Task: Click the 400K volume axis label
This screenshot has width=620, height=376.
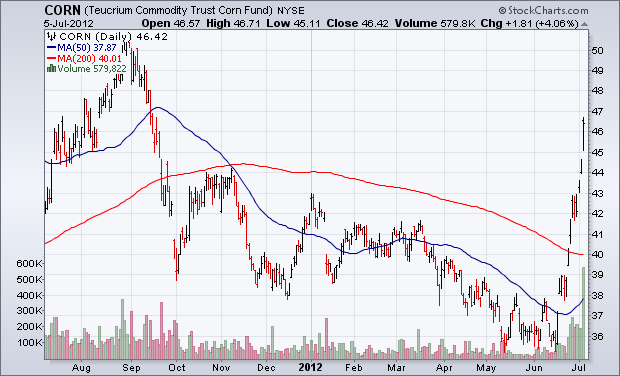Action: coord(30,296)
